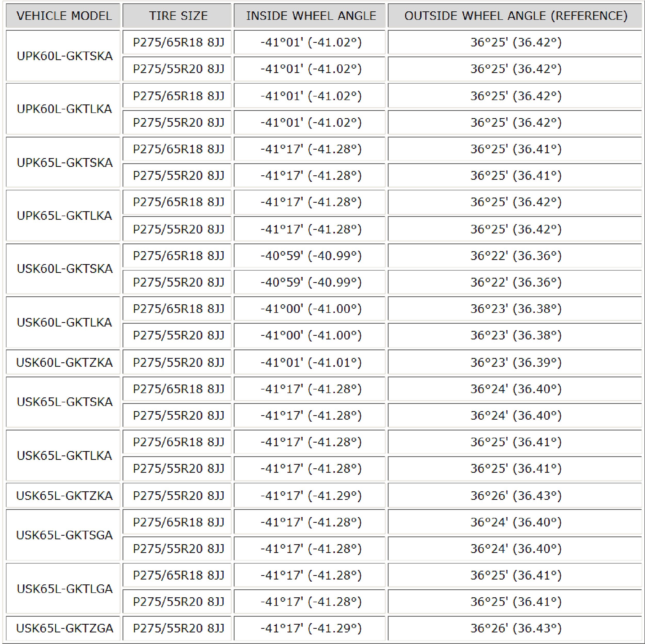Select the OUTSIDE WHEEL ANGLE (REFERENCE) header
This screenshot has height=644, width=645.
tap(516, 16)
